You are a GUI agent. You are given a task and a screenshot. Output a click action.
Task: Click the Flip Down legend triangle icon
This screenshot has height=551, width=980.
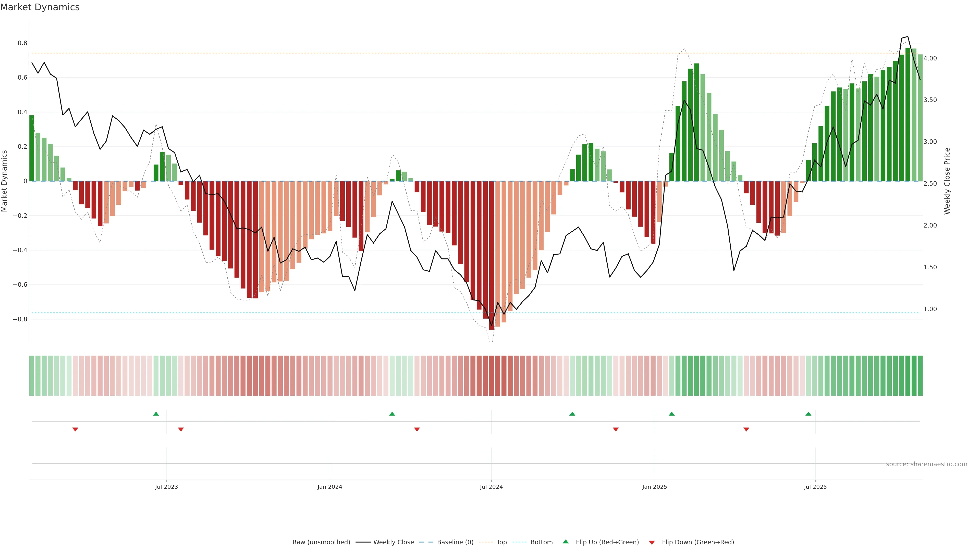point(652,542)
